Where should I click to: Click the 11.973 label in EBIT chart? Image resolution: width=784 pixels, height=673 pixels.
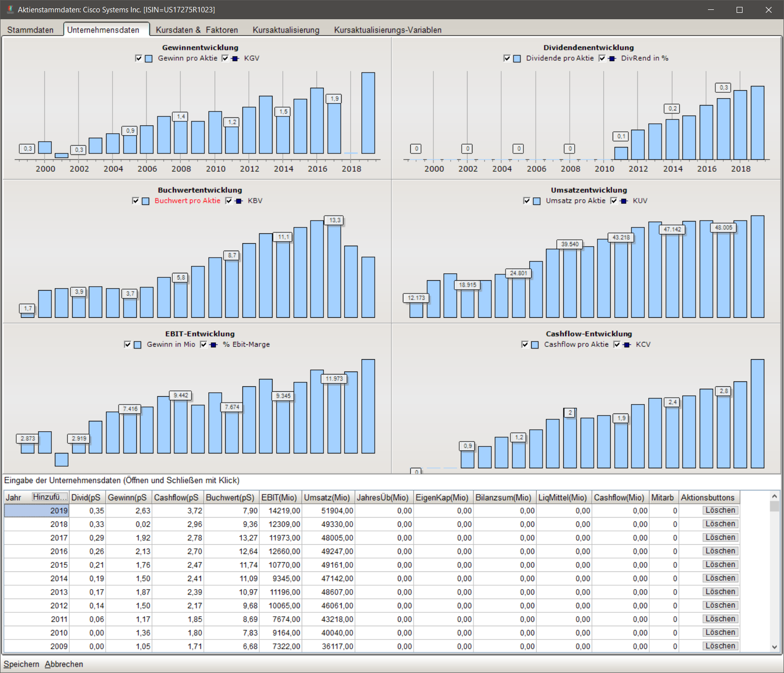coord(334,379)
